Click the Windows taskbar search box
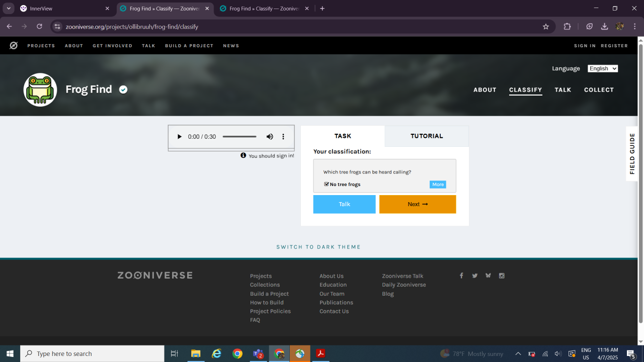 point(92,353)
